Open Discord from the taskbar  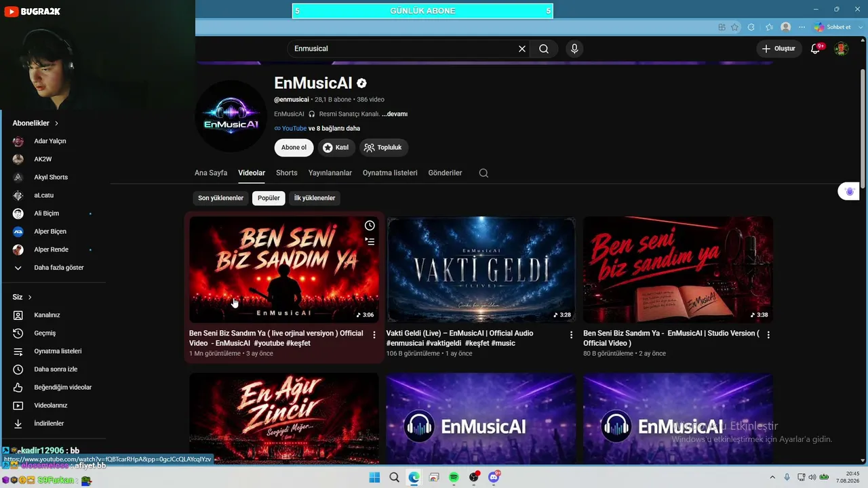(x=494, y=478)
